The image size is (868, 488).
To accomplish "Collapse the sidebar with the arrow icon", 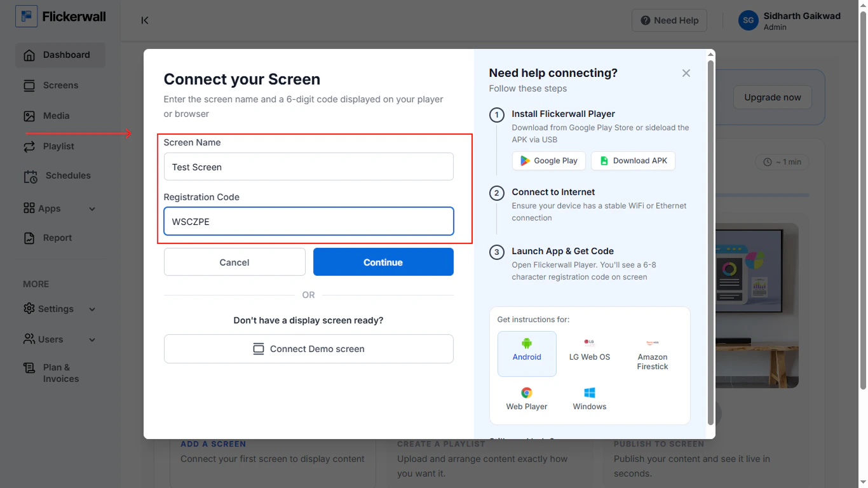I will (x=145, y=20).
